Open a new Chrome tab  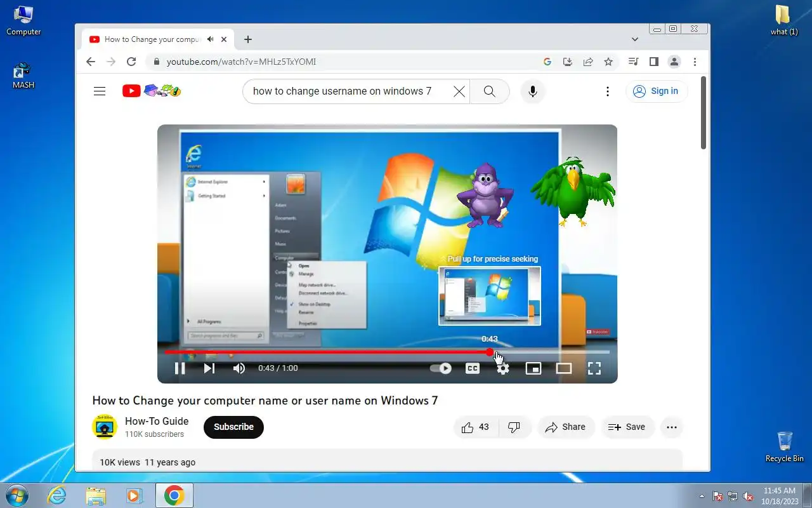coord(248,39)
